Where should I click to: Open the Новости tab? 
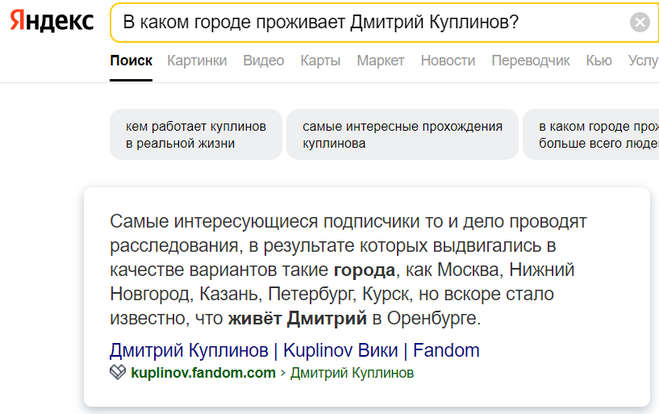(448, 61)
